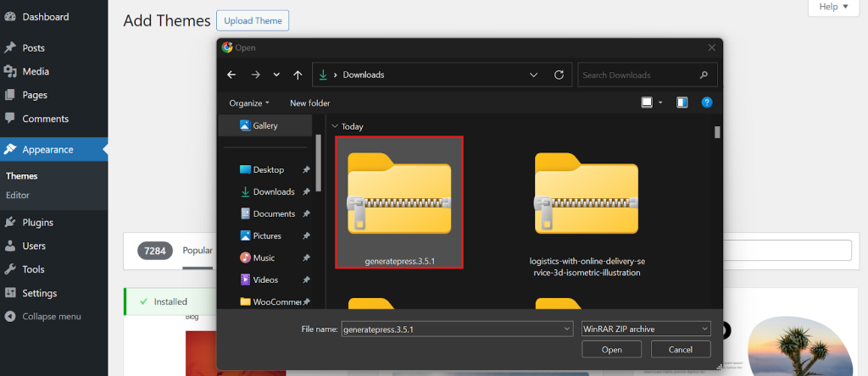Click the Back arrow in file dialog
This screenshot has width=868, height=376.
tap(232, 75)
